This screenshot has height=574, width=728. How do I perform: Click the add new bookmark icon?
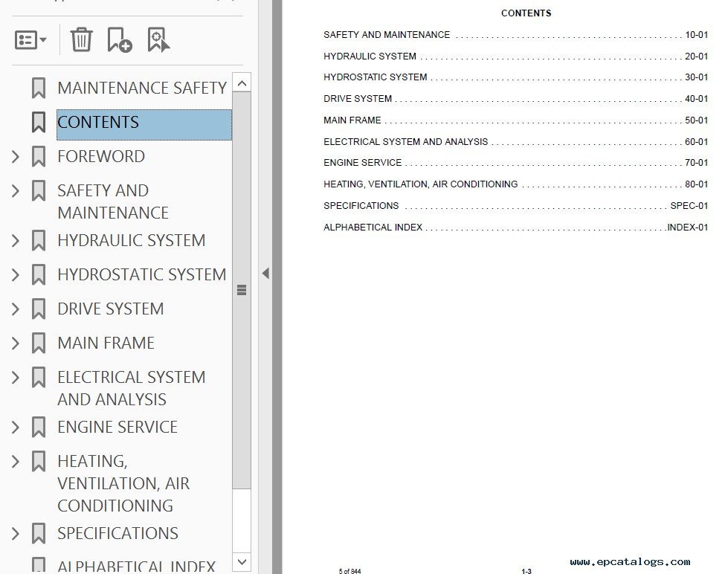[119, 39]
